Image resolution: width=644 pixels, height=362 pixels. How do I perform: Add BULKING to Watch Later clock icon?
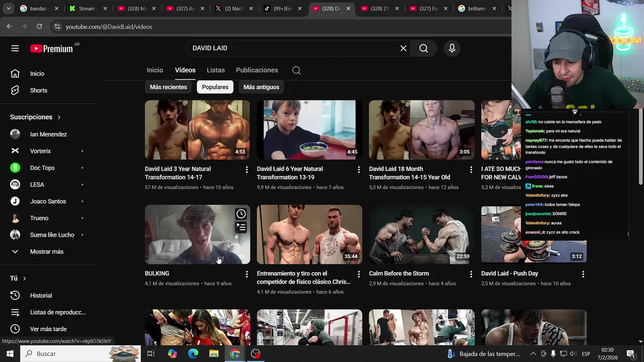coord(241,214)
